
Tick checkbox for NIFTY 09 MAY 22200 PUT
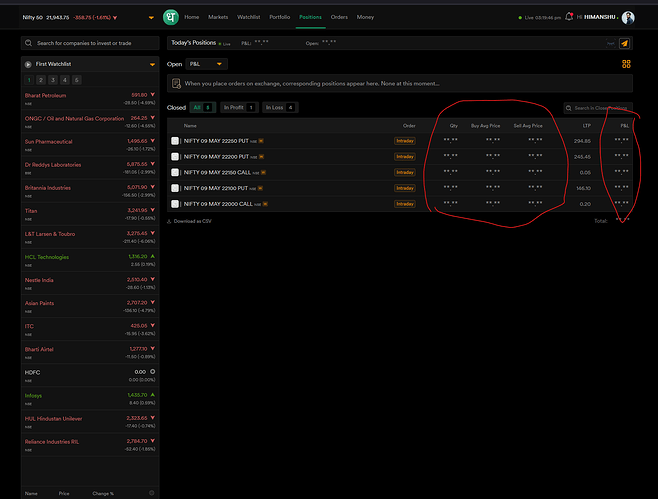pyautogui.click(x=175, y=157)
